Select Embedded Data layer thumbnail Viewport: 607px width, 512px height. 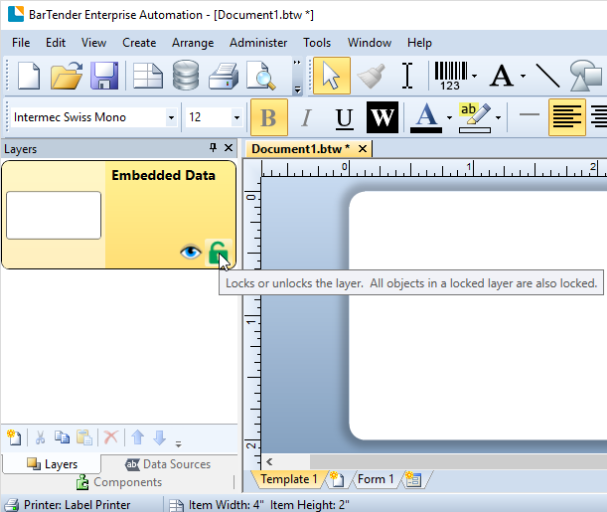coord(53,215)
